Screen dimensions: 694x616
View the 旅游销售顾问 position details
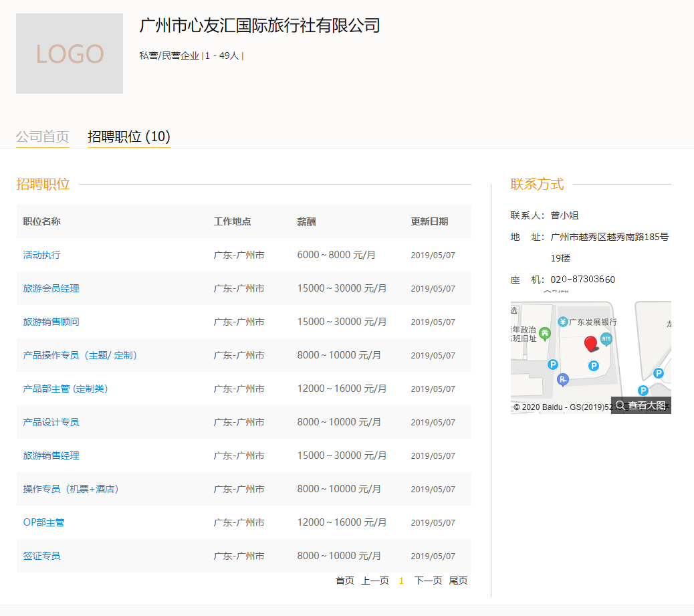click(x=51, y=322)
